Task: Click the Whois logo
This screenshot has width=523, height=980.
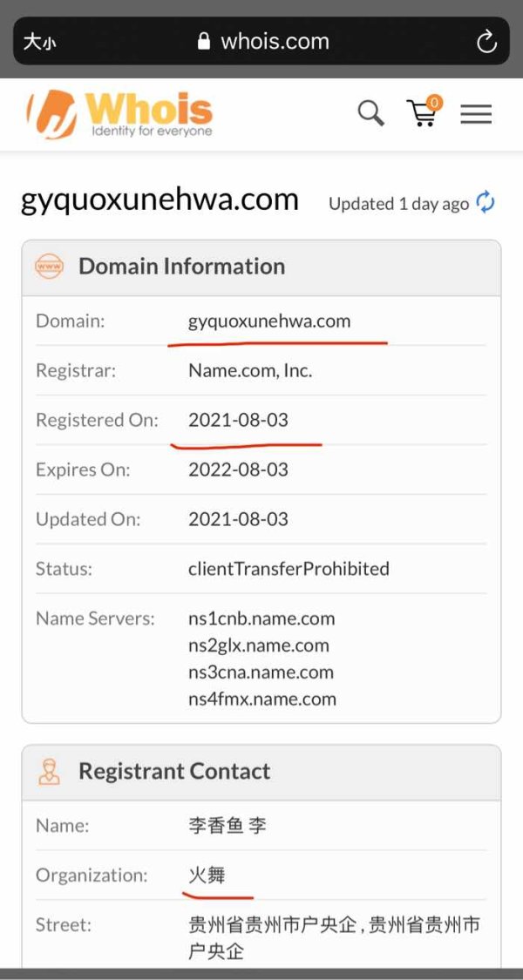Action: (119, 114)
